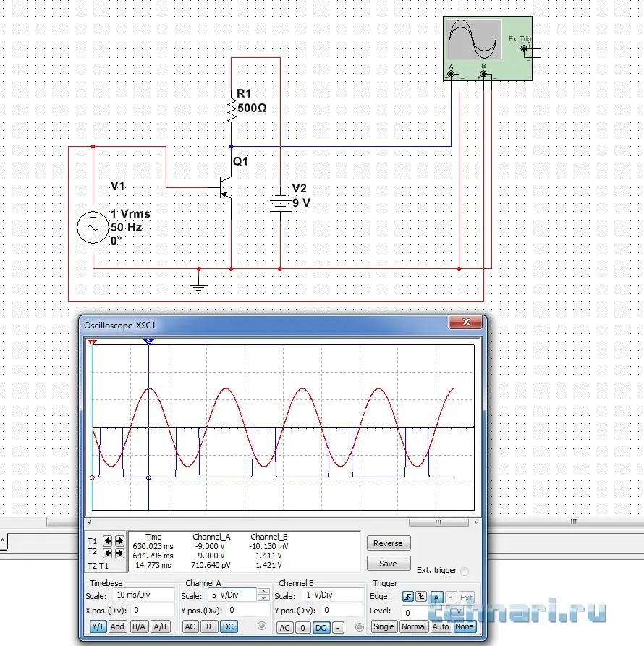The height and width of the screenshot is (646, 644).
Task: Select the Q1 transistor symbol
Action: pyautogui.click(x=226, y=187)
